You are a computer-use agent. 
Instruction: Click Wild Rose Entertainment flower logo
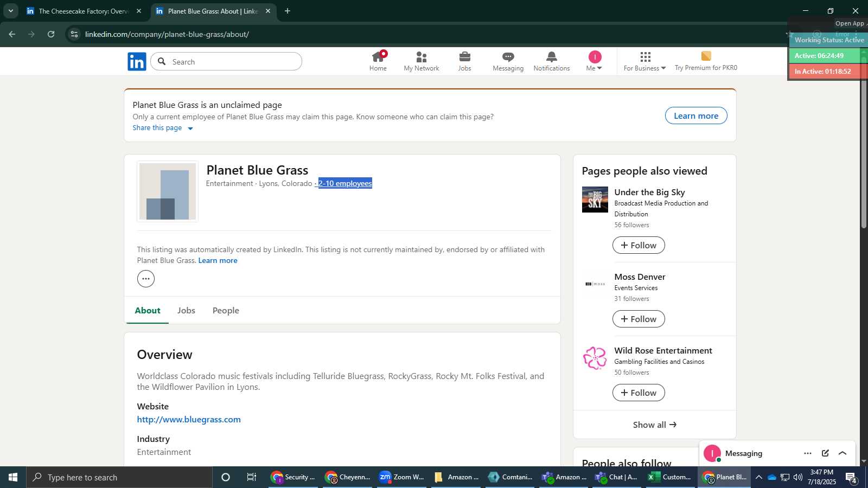point(595,358)
